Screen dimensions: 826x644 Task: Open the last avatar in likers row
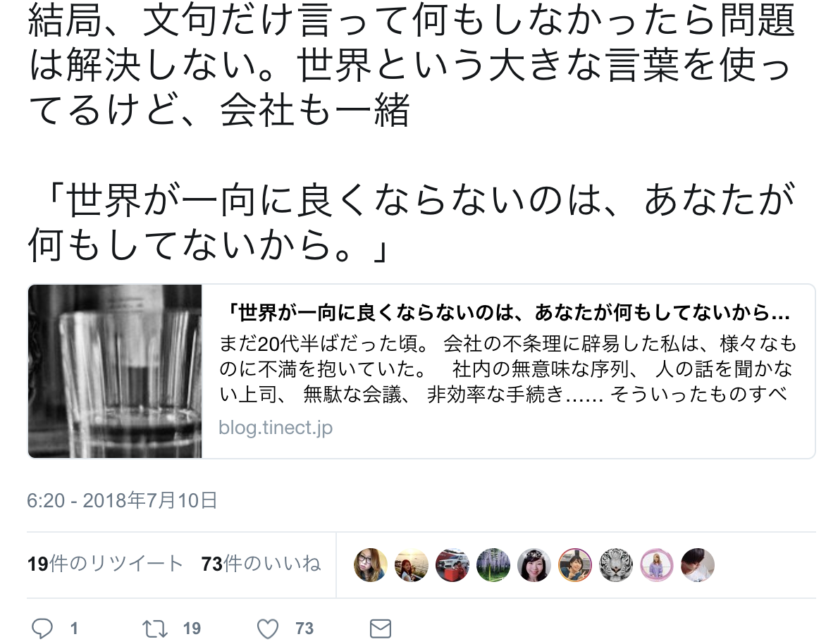(x=698, y=565)
